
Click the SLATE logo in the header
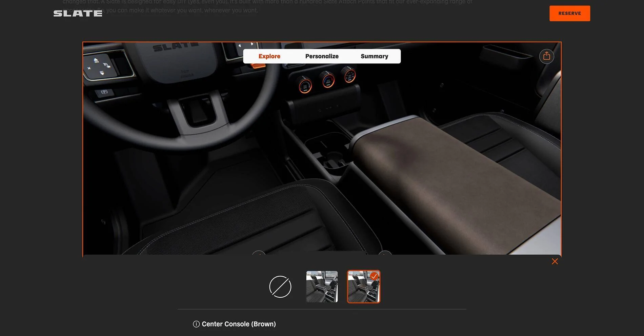[x=78, y=14]
